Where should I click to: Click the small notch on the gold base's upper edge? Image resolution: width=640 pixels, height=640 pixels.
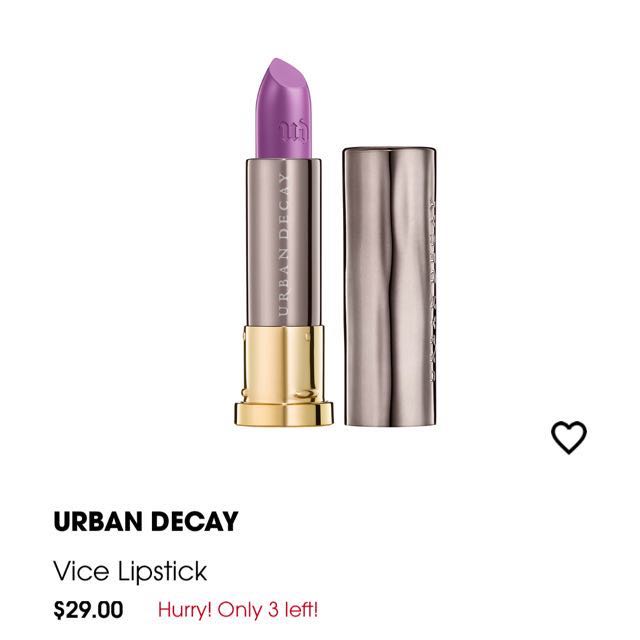(x=307, y=337)
